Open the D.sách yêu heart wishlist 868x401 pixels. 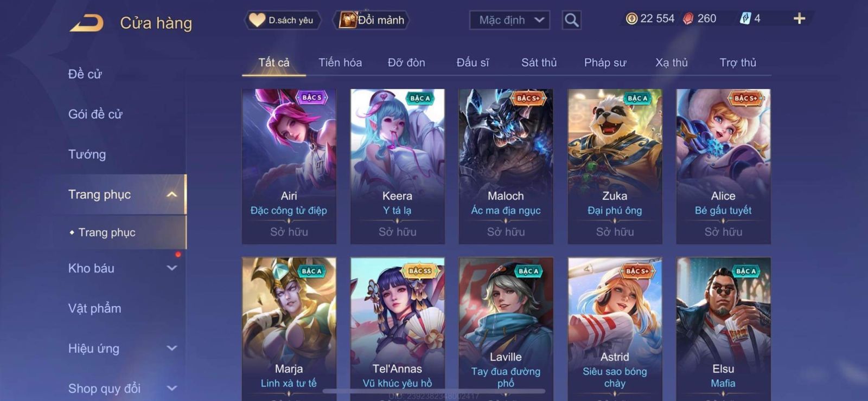(x=282, y=20)
